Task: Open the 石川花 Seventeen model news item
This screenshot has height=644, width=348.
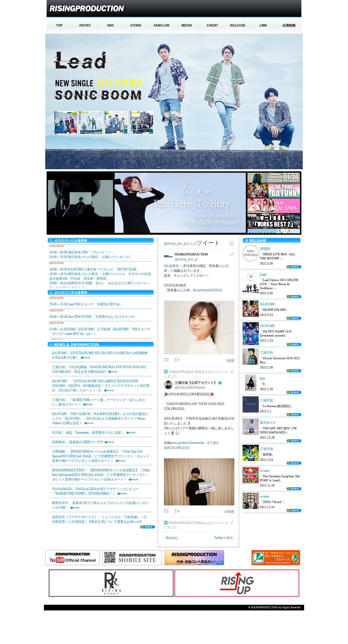Action: click(x=88, y=433)
